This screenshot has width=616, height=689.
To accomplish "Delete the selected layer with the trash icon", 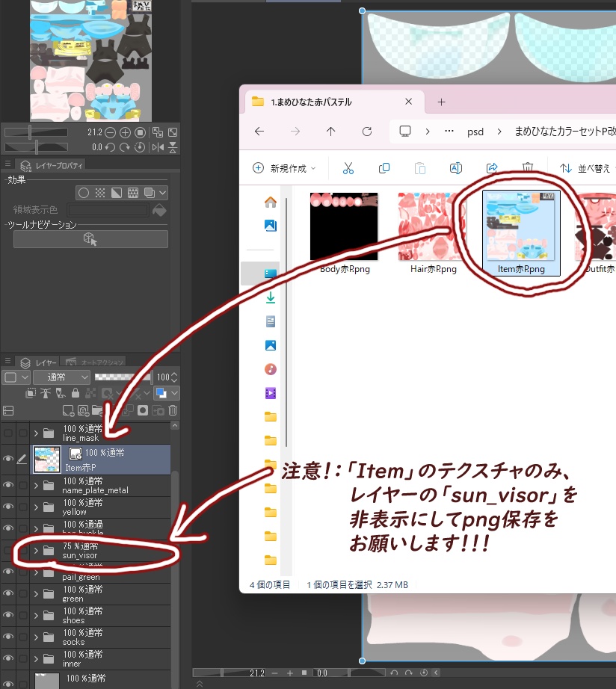I will (x=172, y=410).
